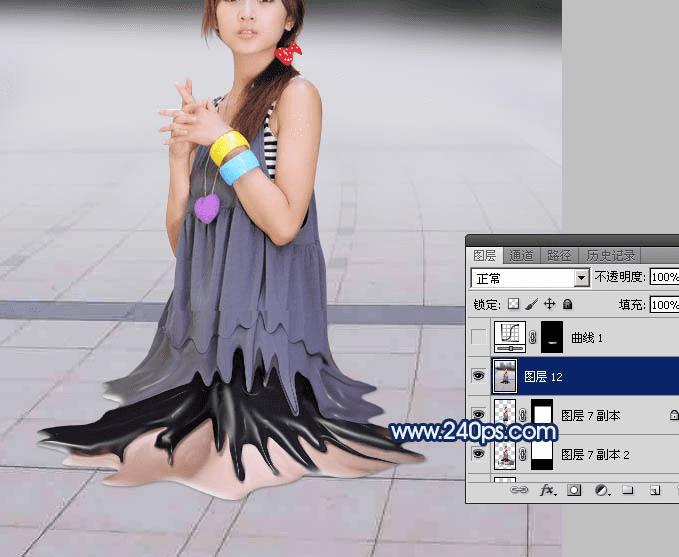The height and width of the screenshot is (557, 679).
Task: Select the 图层 7 副本 layer thumbnail
Action: [505, 415]
